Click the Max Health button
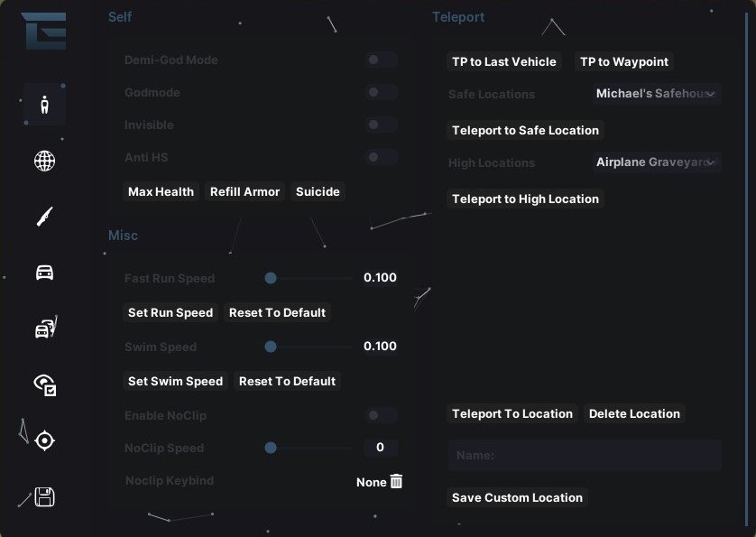The image size is (756, 537). [161, 191]
